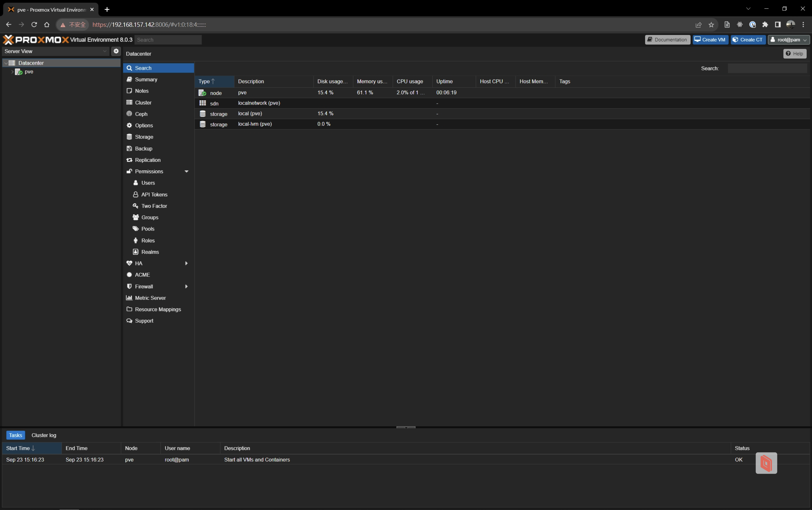Viewport: 812px width, 510px height.
Task: Open the Firewall shield menu item
Action: [x=144, y=286]
